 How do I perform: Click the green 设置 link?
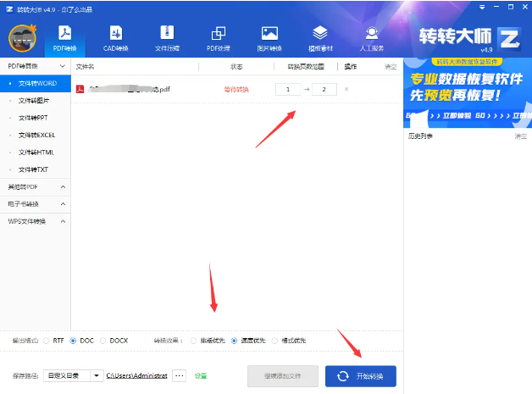(201, 375)
